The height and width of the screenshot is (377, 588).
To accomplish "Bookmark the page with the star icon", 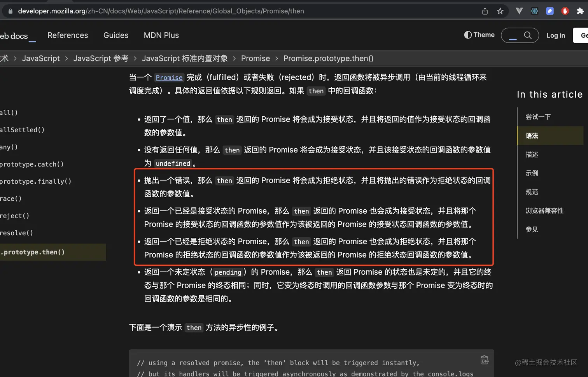I will pos(500,11).
